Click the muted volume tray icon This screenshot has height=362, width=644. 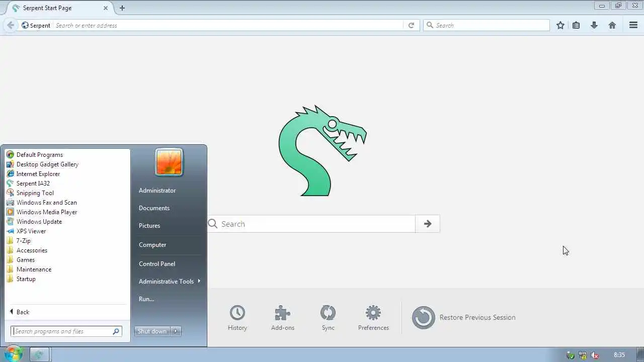point(595,355)
